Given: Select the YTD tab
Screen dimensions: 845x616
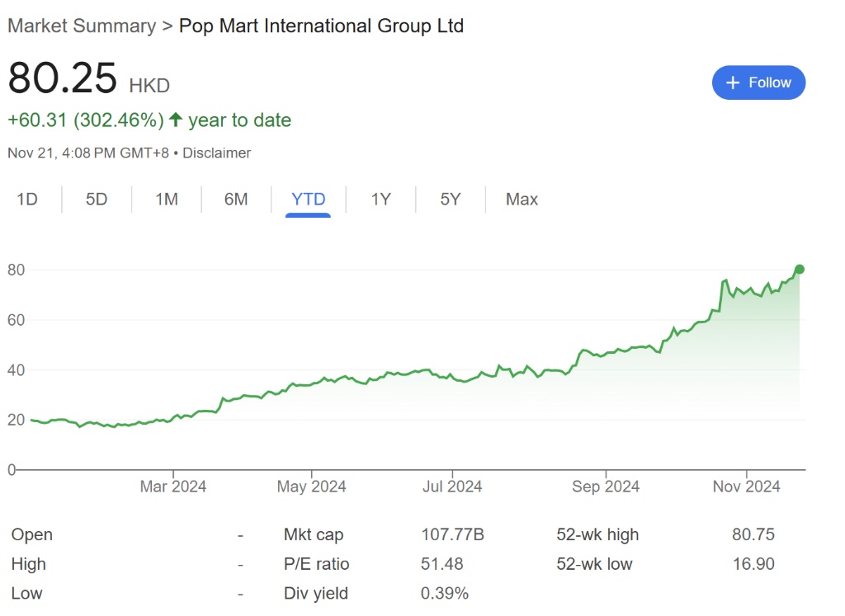Looking at the screenshot, I should pos(309,199).
